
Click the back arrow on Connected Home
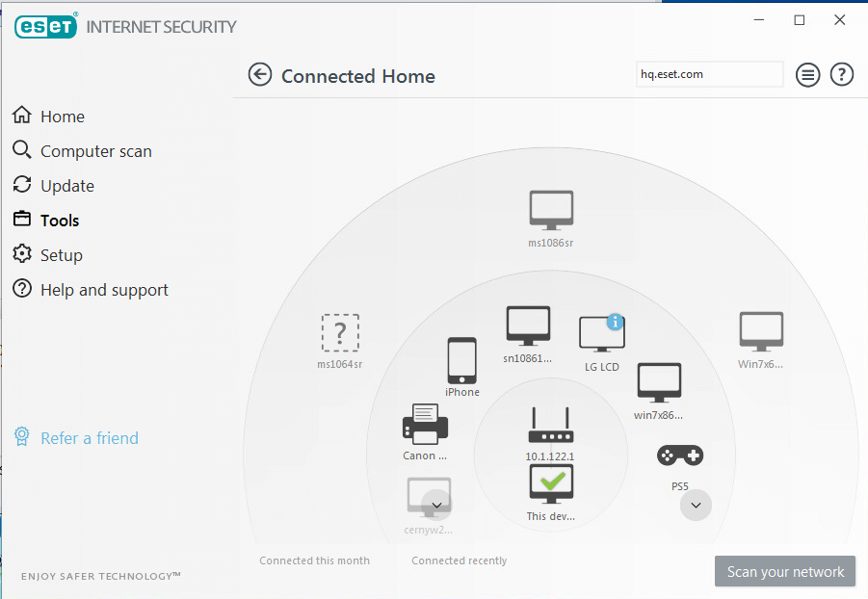pos(260,74)
